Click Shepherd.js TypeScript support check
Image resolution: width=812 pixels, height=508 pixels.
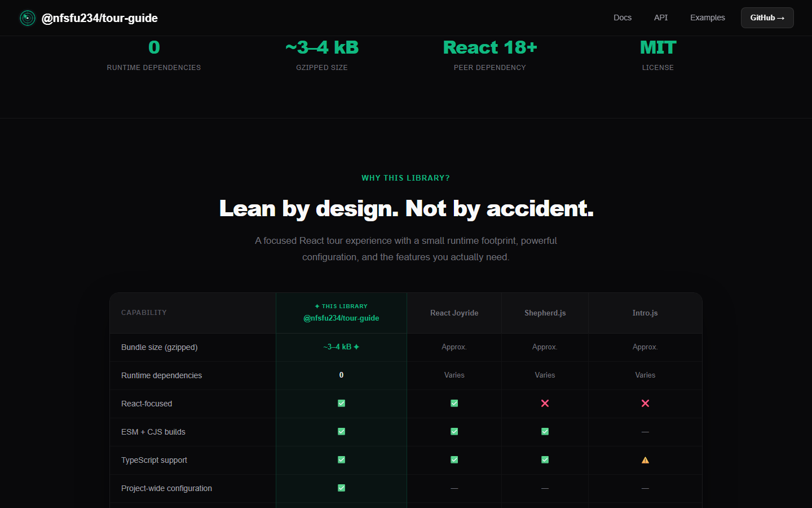point(545,460)
